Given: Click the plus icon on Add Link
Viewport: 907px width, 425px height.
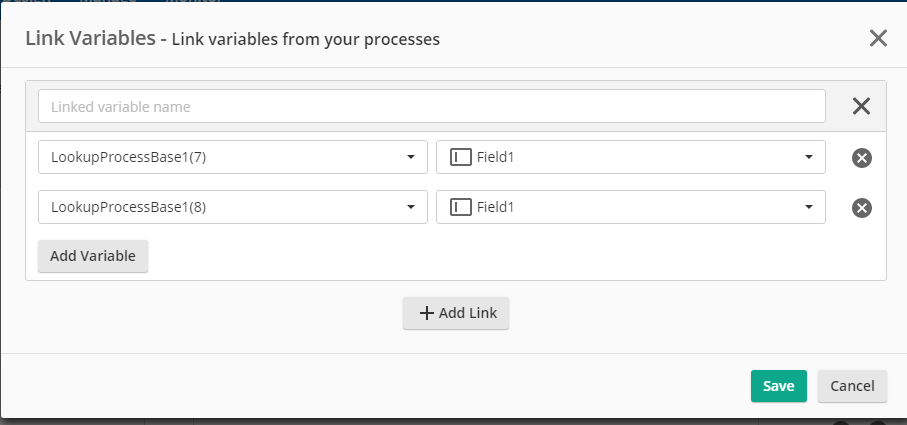Looking at the screenshot, I should 426,313.
